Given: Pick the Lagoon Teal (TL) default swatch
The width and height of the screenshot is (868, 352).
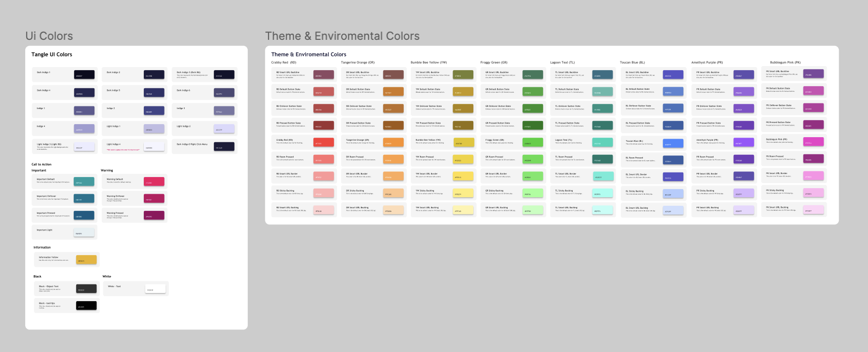Looking at the screenshot, I should coord(603,142).
